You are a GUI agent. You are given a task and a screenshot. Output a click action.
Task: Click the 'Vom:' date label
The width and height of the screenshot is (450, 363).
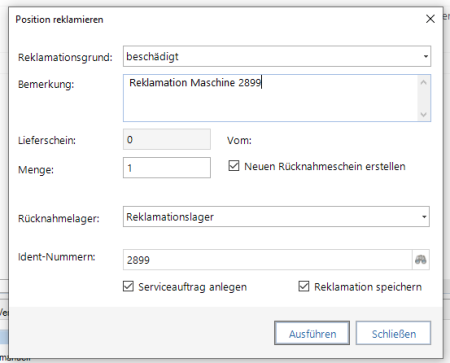click(x=239, y=140)
